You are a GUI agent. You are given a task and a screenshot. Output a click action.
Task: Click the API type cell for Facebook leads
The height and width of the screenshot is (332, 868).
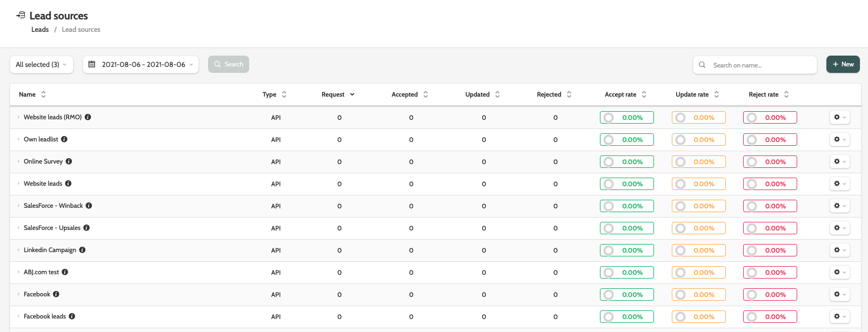pos(276,317)
